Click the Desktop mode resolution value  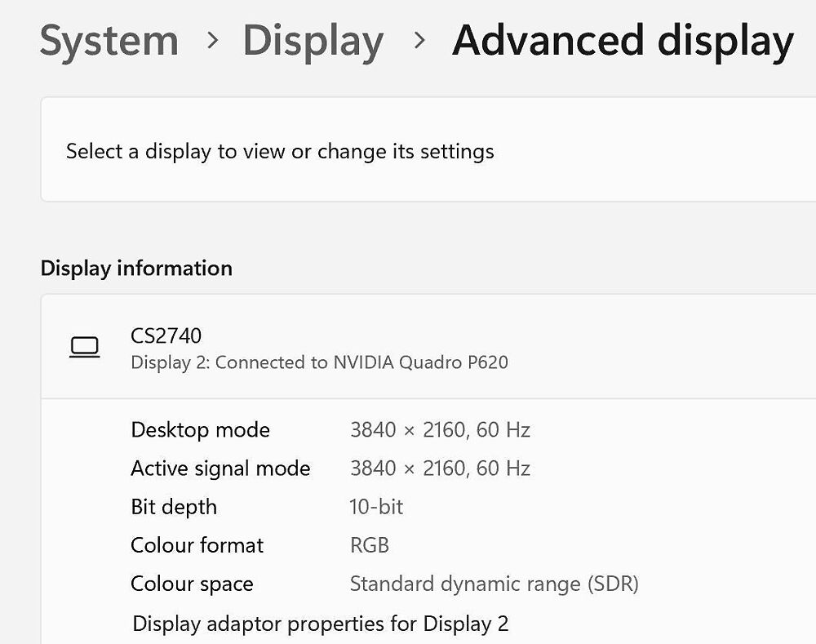click(440, 430)
